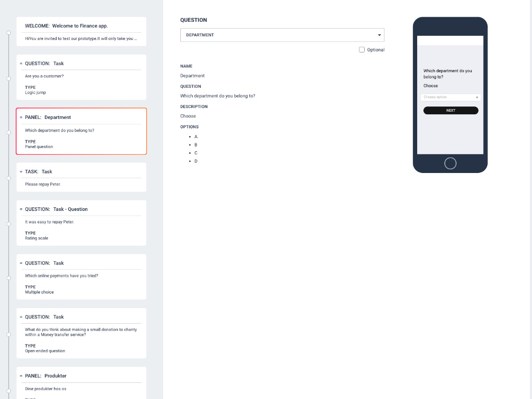Click the timeline dot beside the 'Please repay Peter' card
The height and width of the screenshot is (399, 532).
pyautogui.click(x=9, y=178)
